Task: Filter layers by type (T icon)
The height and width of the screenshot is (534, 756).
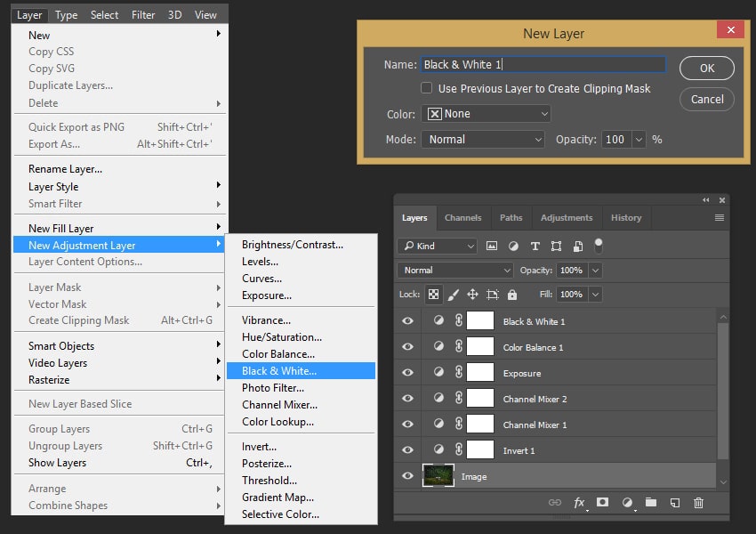Action: 535,246
